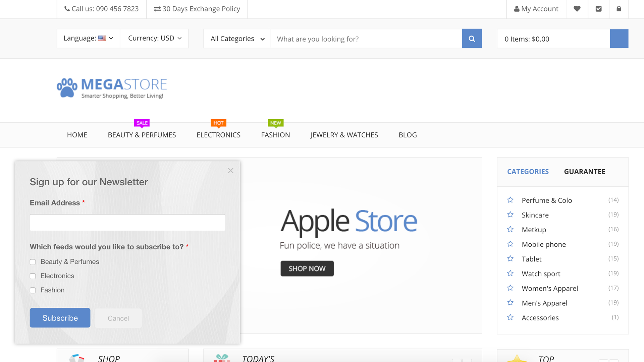Open the Currency: USD dropdown

[155, 39]
